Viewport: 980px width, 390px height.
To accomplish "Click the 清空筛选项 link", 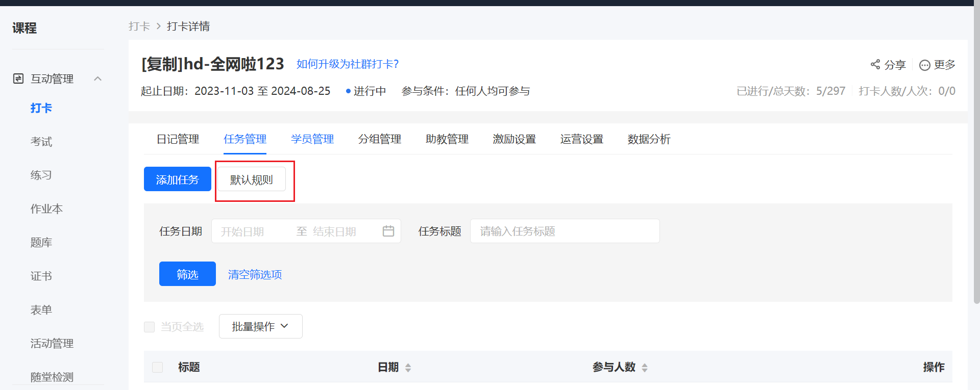I will tap(255, 274).
